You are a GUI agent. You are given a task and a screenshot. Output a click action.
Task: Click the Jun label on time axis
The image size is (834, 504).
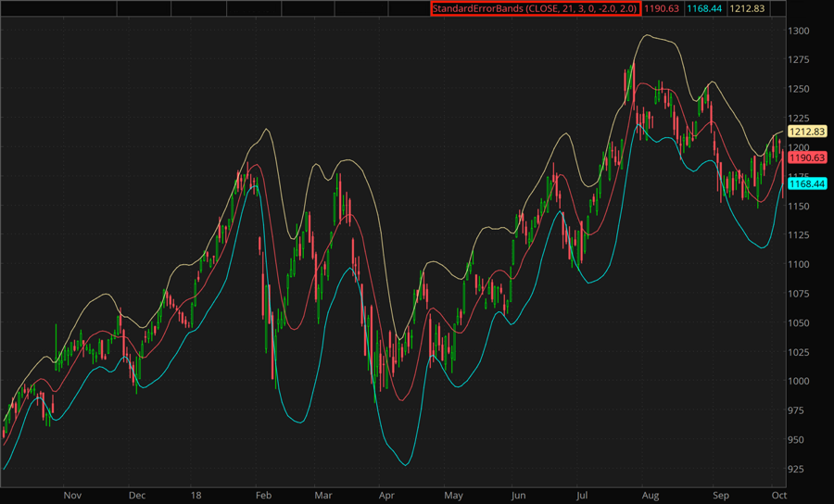click(518, 496)
